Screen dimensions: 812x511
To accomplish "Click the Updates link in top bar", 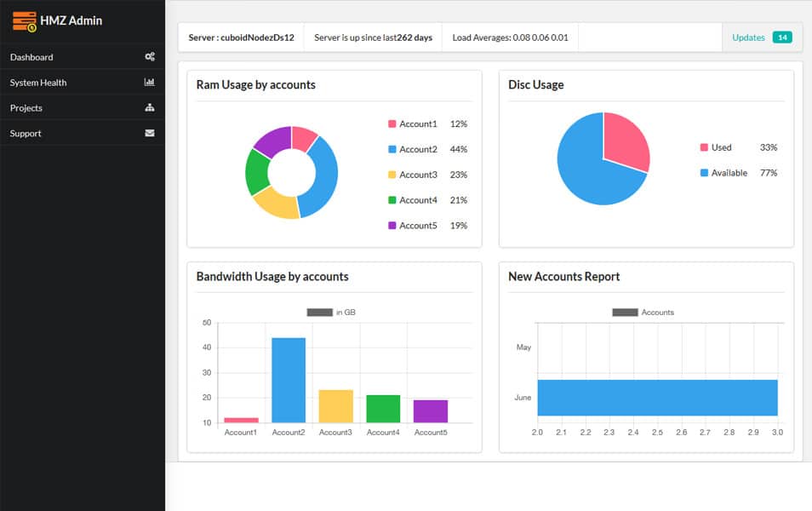I will click(747, 37).
